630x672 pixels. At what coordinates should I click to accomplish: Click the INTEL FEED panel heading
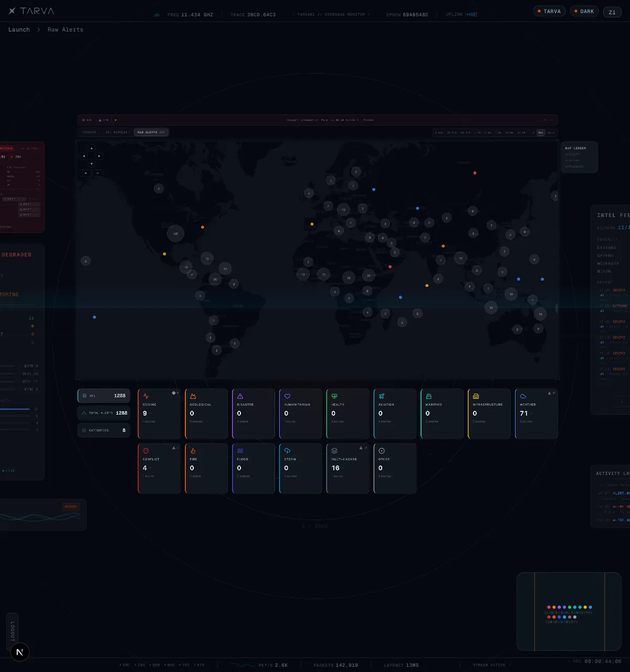[613, 215]
